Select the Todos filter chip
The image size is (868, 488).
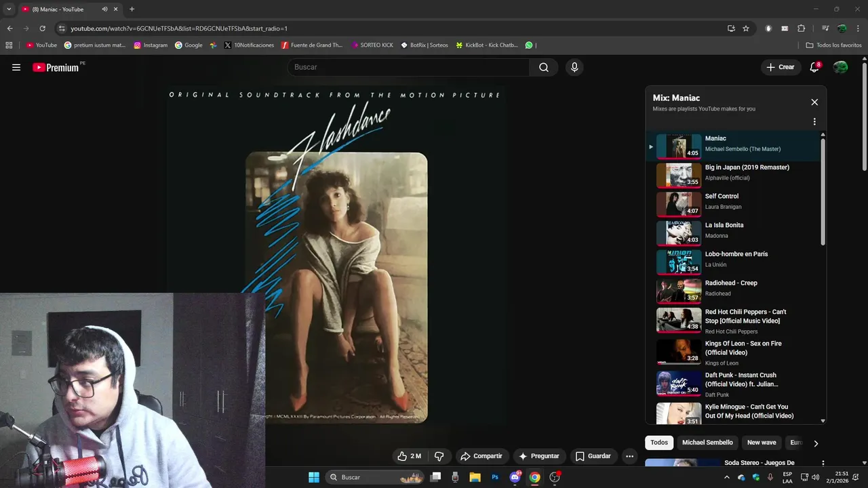click(659, 443)
